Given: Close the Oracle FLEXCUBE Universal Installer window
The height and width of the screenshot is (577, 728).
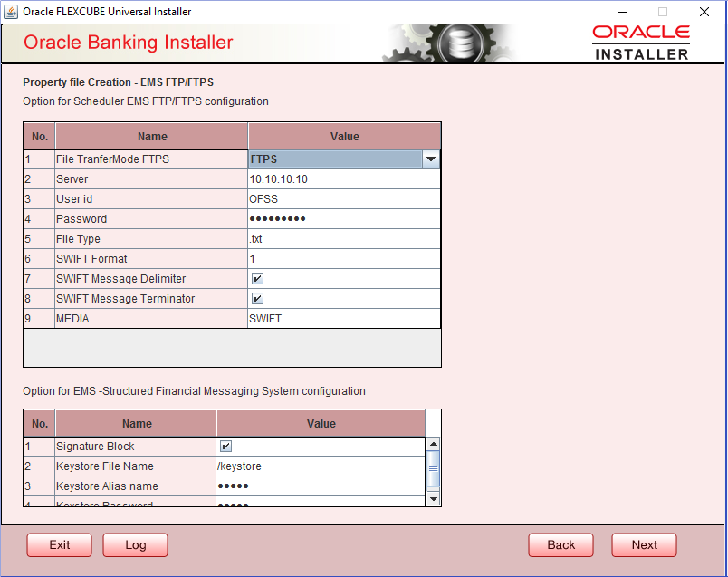Looking at the screenshot, I should coord(704,12).
